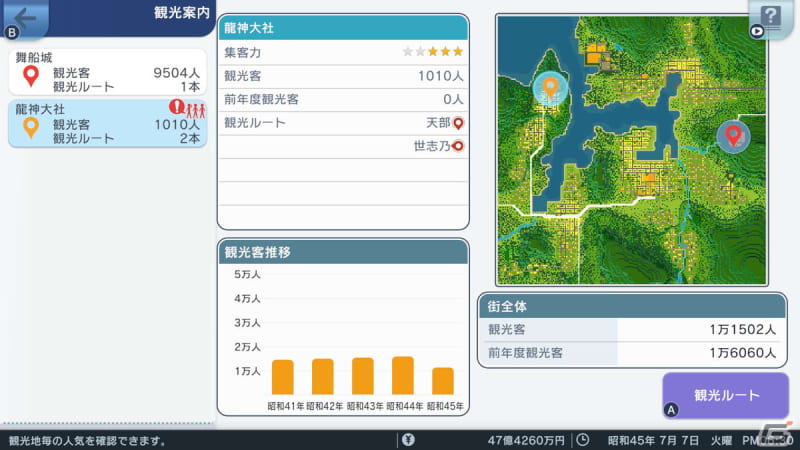Click the 世志乃 route row
Viewport: 800px width, 450px height.
point(343,146)
